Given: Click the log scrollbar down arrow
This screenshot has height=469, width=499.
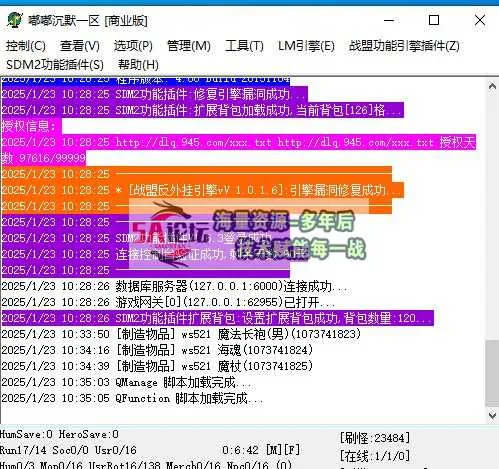Looking at the screenshot, I should click(492, 415).
